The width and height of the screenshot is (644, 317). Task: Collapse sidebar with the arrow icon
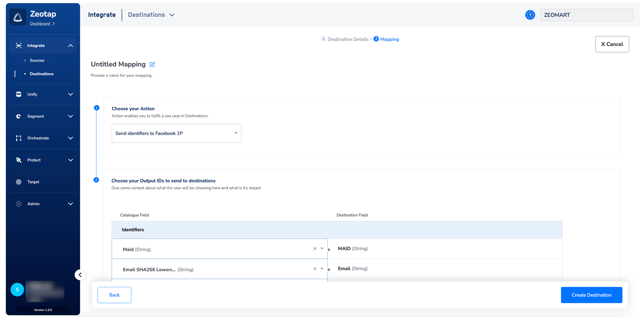point(80,275)
